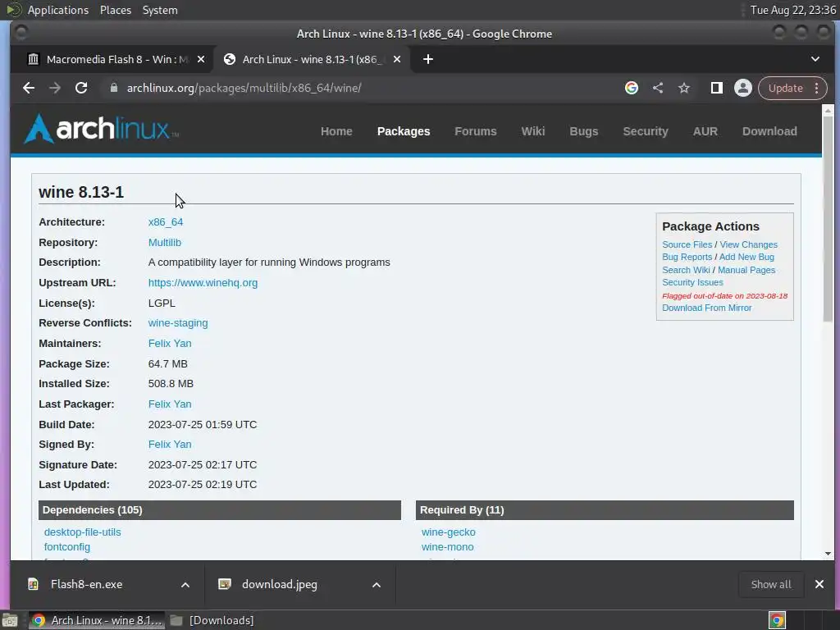Open desktop-file-utils dependency link

[83, 532]
